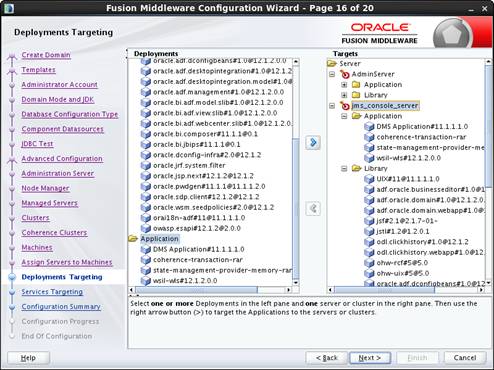
Task: Collapse the AdminServer tree node
Action: point(332,74)
